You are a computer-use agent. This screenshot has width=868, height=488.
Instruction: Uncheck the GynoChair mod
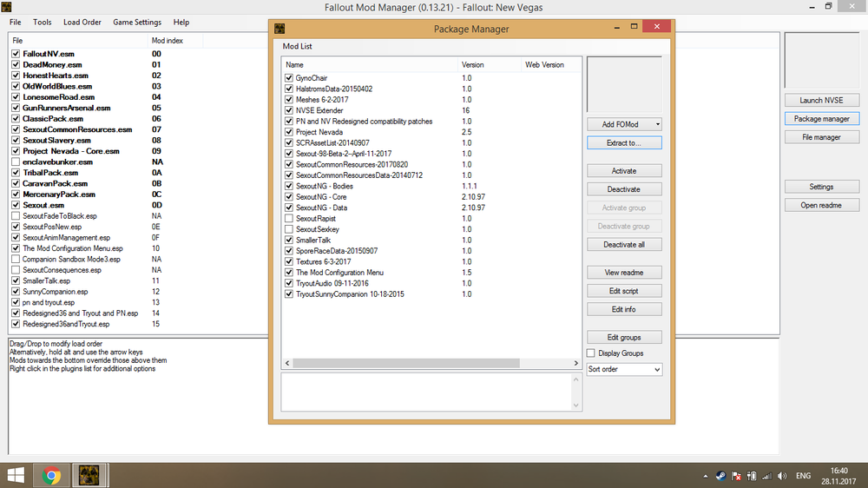tap(289, 78)
